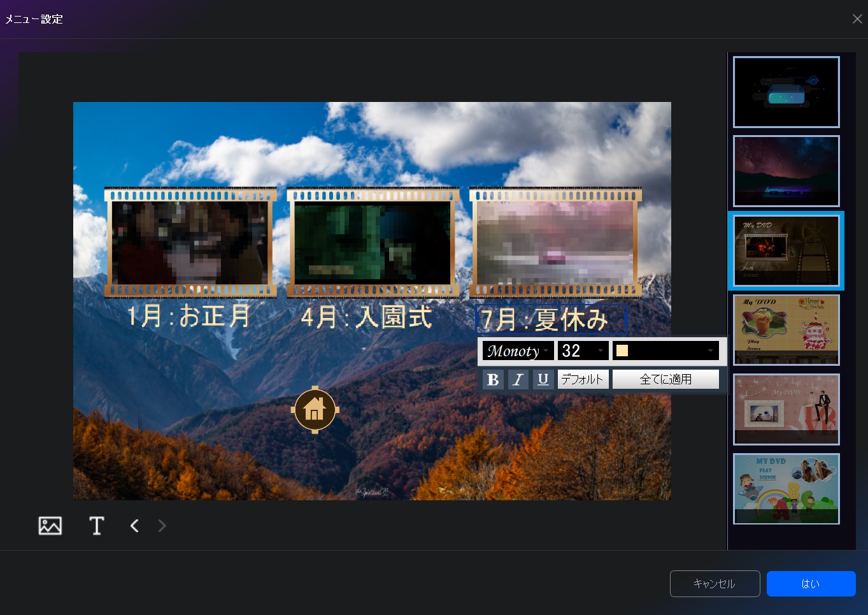The width and height of the screenshot is (868, 615).
Task: Click the previous page arrow
Action: point(134,525)
